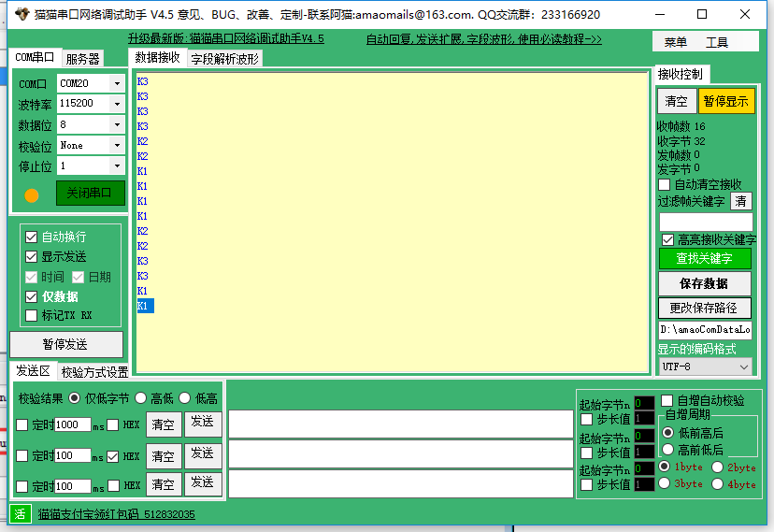This screenshot has width=774, height=532.
Task: Click 暂停显示 yellow button
Action: coord(726,101)
